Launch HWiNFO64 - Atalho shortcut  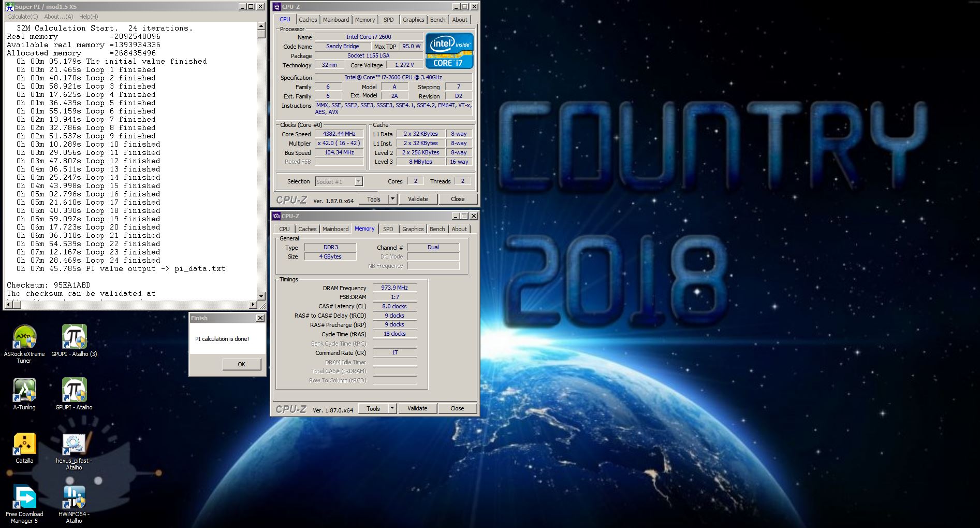(x=74, y=504)
